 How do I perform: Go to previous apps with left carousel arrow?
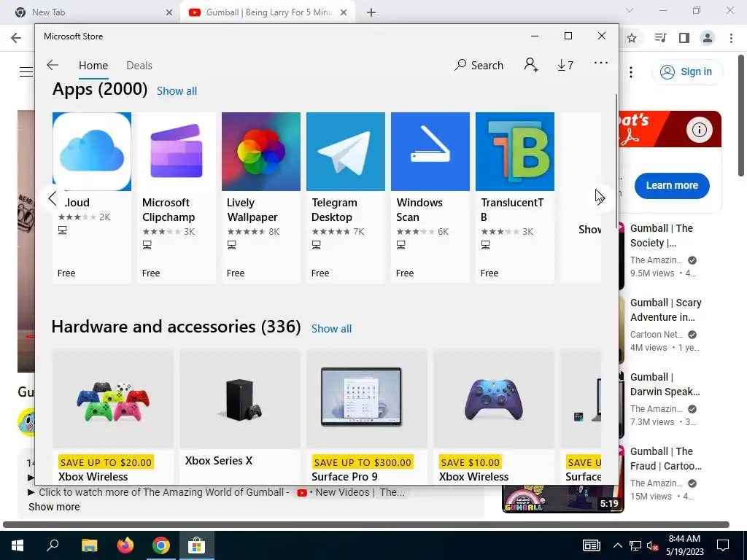coord(53,198)
